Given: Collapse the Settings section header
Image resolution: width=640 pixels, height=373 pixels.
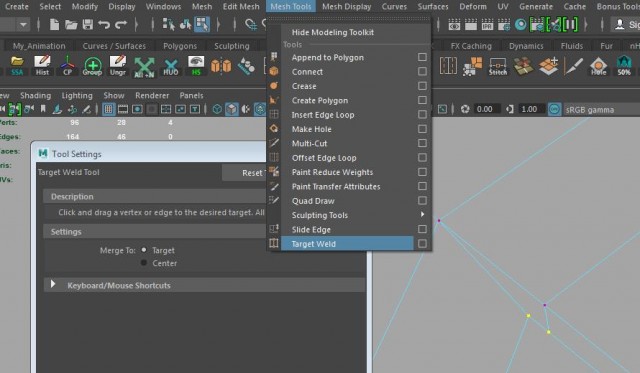Looking at the screenshot, I should click(x=155, y=231).
